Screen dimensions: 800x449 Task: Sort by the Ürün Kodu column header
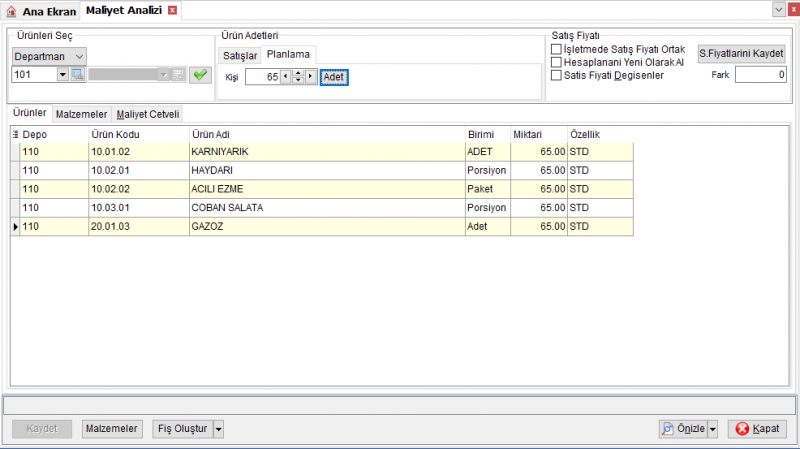[139, 135]
